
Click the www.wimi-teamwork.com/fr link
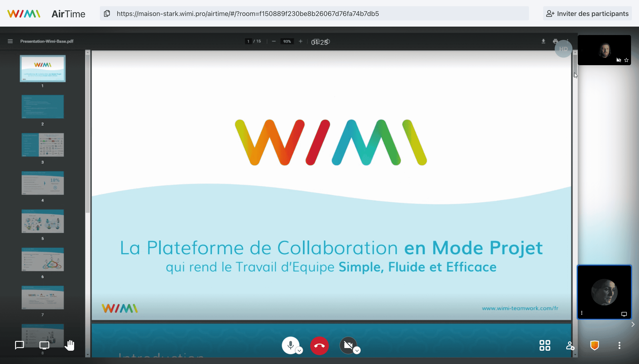(520, 308)
